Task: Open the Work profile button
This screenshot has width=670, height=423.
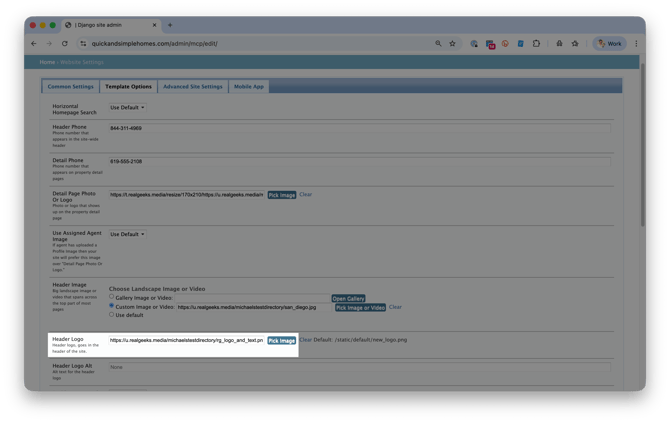Action: click(610, 44)
